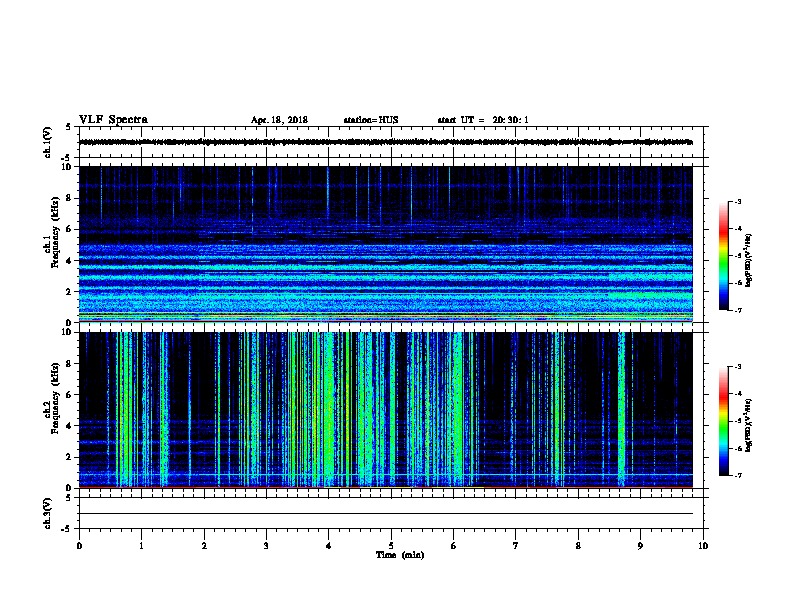This screenshot has height=612, width=792.
Task: Click the "-7" label on ch.2 color bar
Action: coord(737,476)
